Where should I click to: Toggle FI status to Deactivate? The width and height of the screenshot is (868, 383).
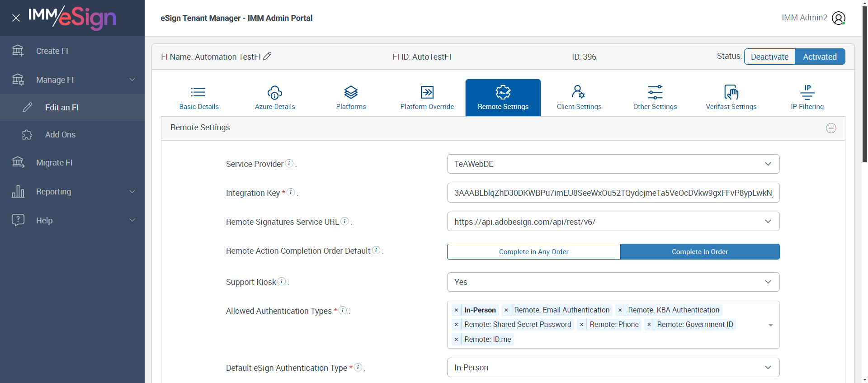tap(769, 57)
